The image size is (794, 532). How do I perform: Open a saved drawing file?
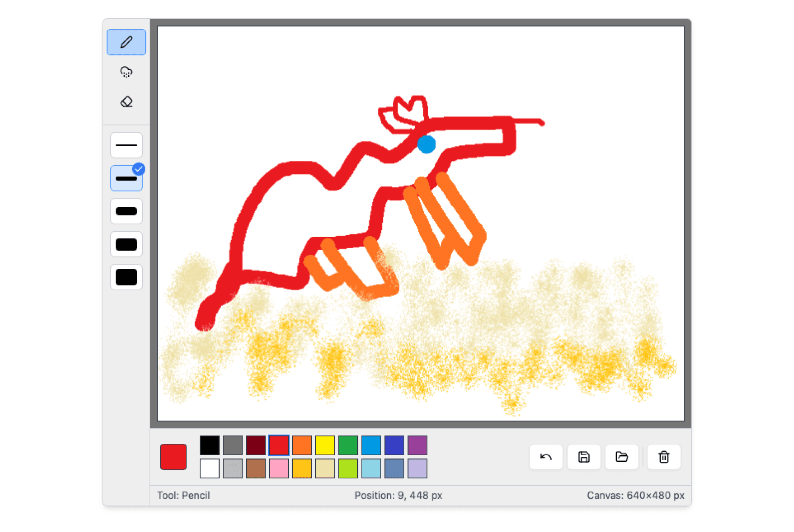621,457
